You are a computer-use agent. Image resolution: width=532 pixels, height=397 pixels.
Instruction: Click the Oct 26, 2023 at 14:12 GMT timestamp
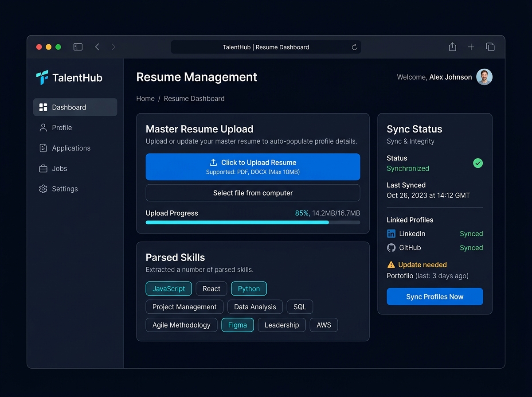coord(428,195)
